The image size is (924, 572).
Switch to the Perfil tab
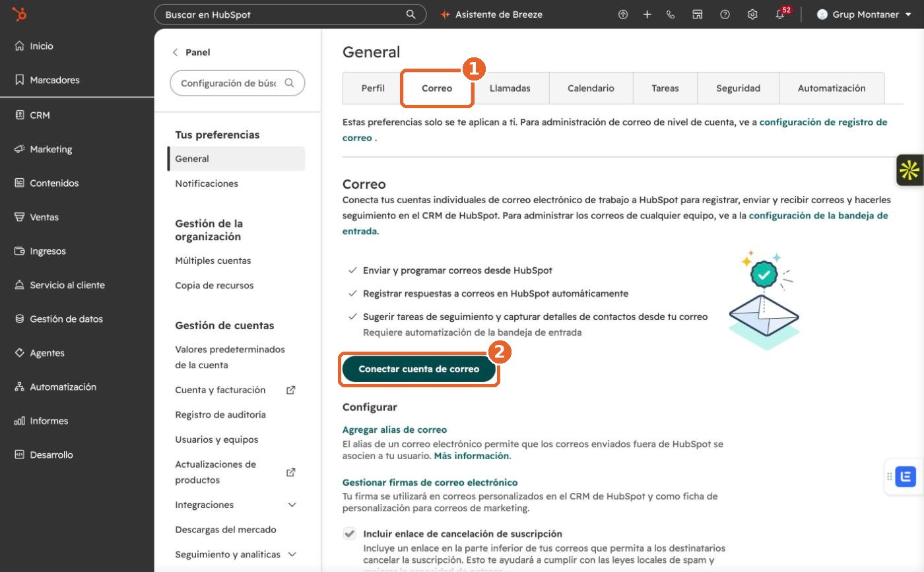coord(373,88)
